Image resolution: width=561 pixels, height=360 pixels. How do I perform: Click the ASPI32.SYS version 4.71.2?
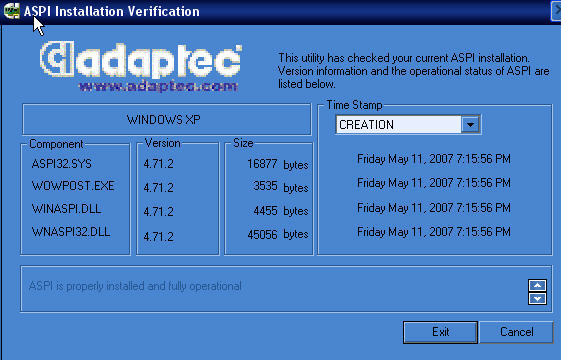pos(158,164)
